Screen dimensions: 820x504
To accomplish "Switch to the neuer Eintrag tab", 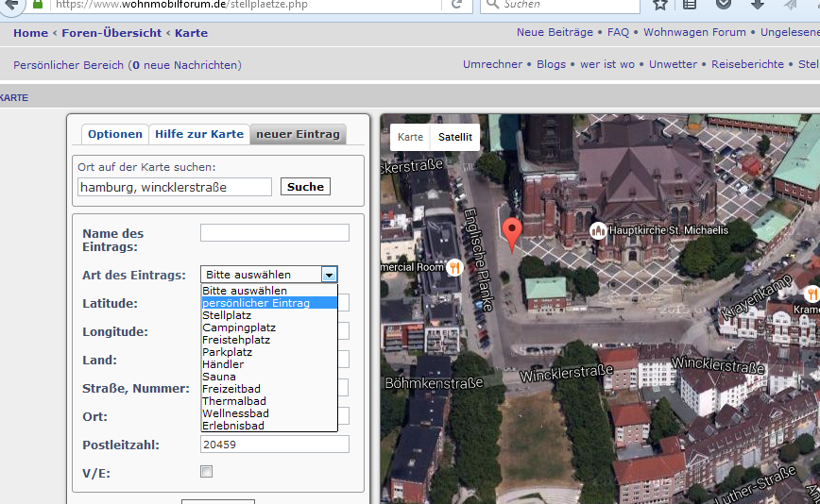I will 299,134.
